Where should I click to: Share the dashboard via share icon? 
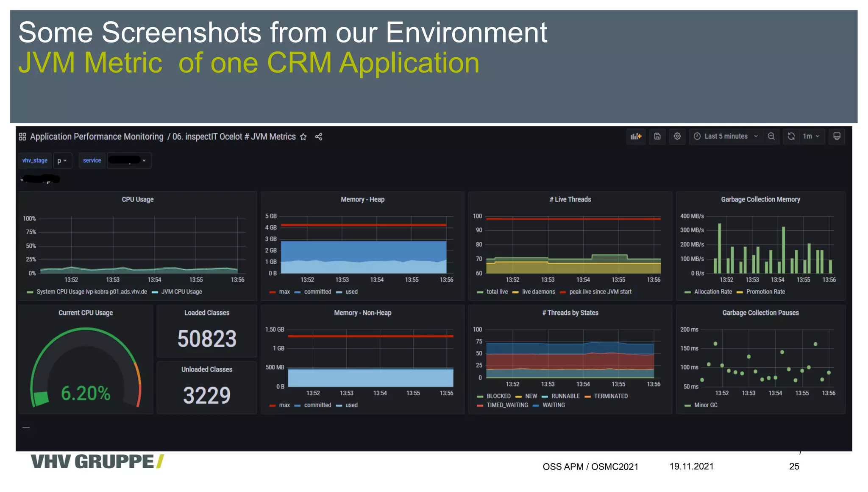[x=319, y=137]
